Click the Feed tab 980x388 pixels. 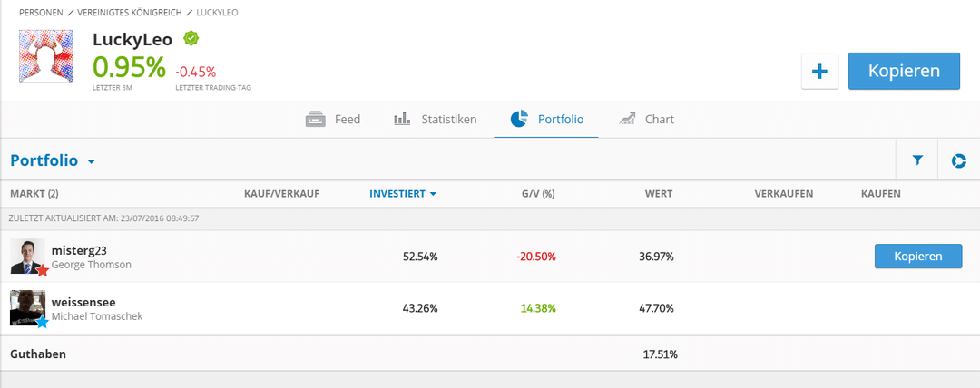[x=333, y=119]
